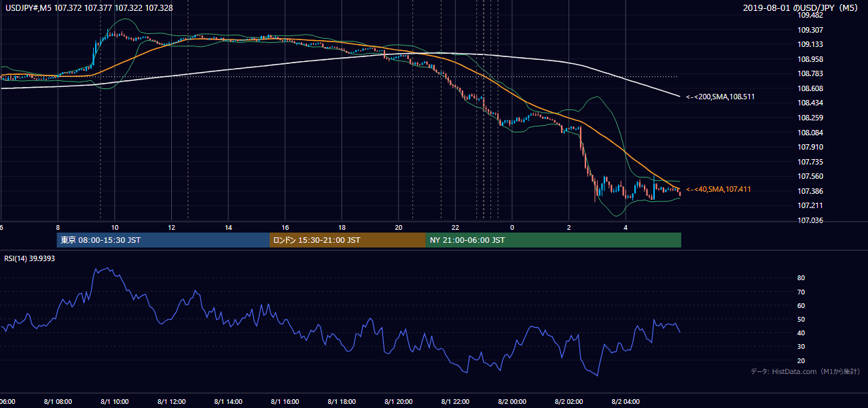
Task: Select price axis value 107.910
Action: (x=809, y=147)
